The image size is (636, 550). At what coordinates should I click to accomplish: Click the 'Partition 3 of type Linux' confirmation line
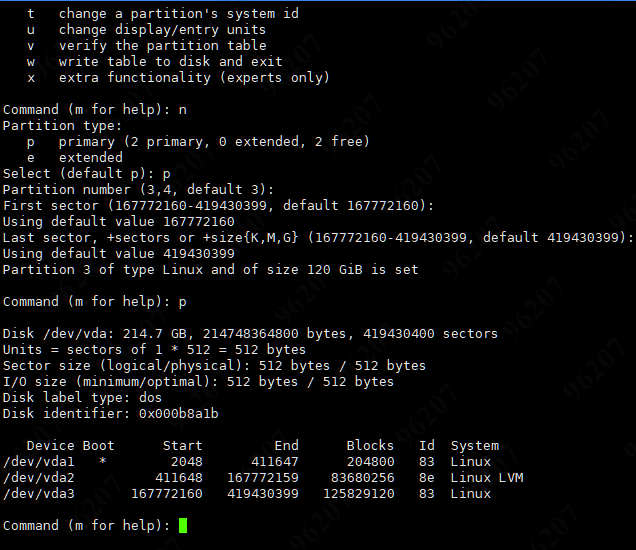[211, 270]
